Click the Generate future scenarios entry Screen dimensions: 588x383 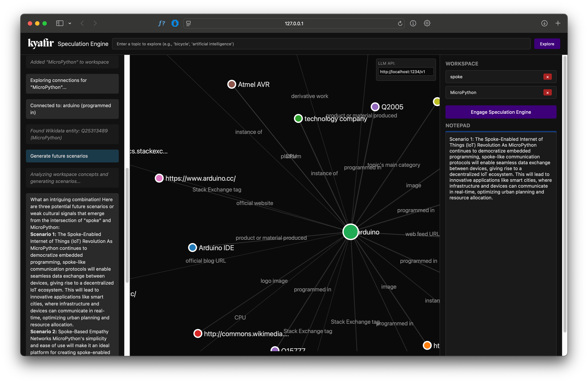[x=72, y=156]
